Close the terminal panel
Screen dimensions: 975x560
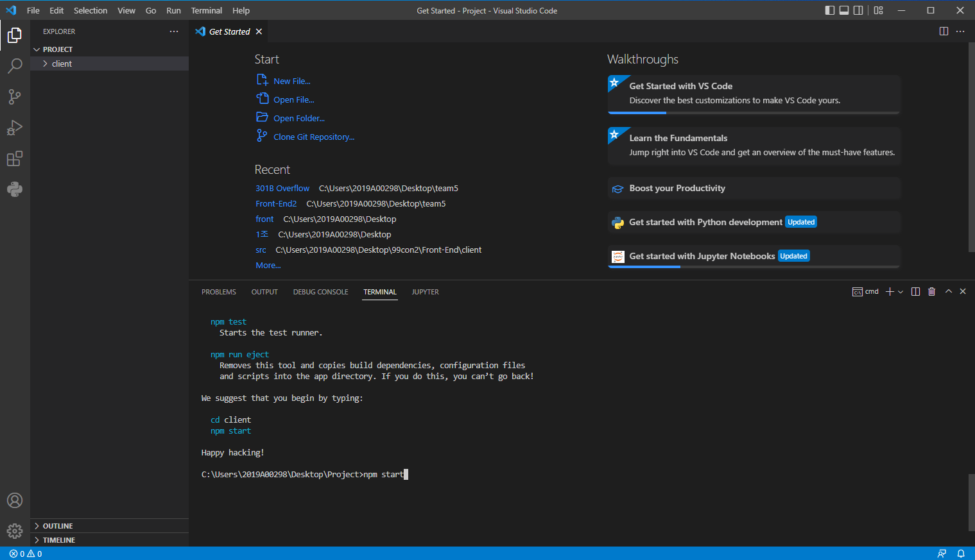pyautogui.click(x=963, y=292)
